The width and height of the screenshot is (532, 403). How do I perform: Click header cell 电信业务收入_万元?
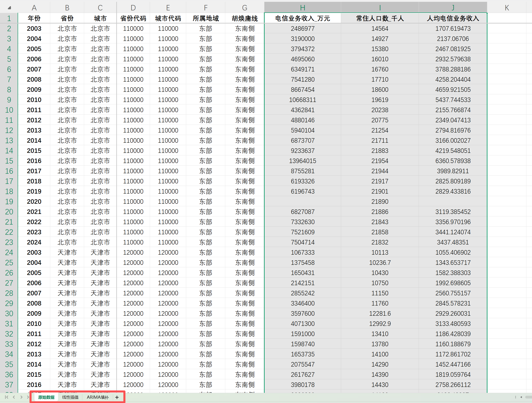[302, 18]
